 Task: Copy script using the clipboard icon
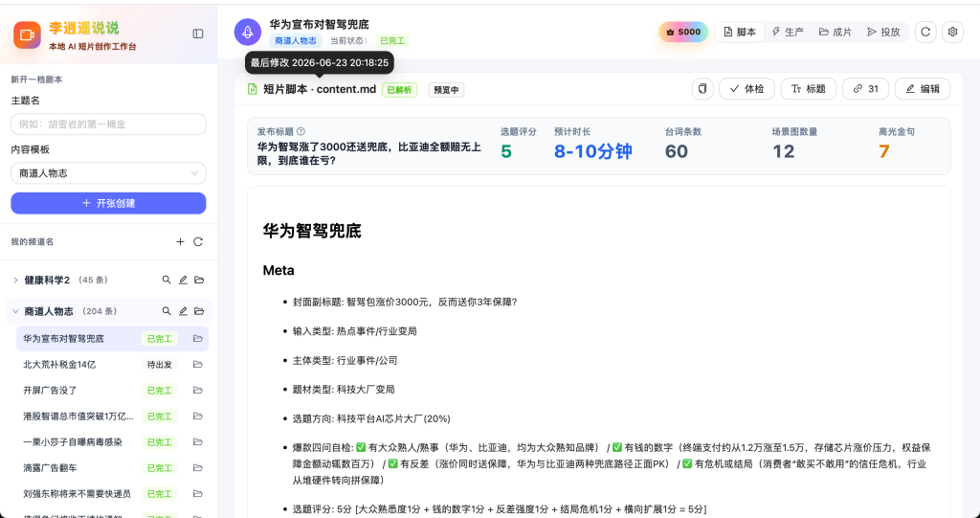702,89
